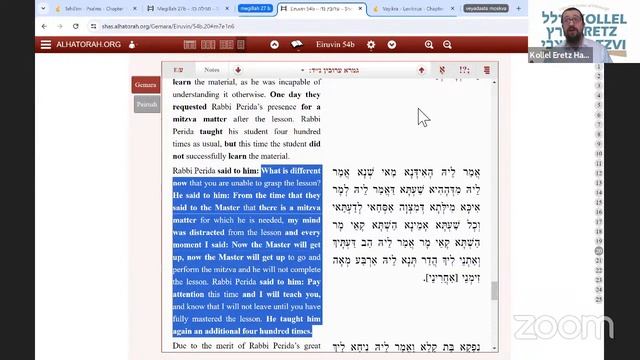The height and width of the screenshot is (360, 640).
Task: Click the text layout lines icon in the panel header
Action: [x=487, y=70]
